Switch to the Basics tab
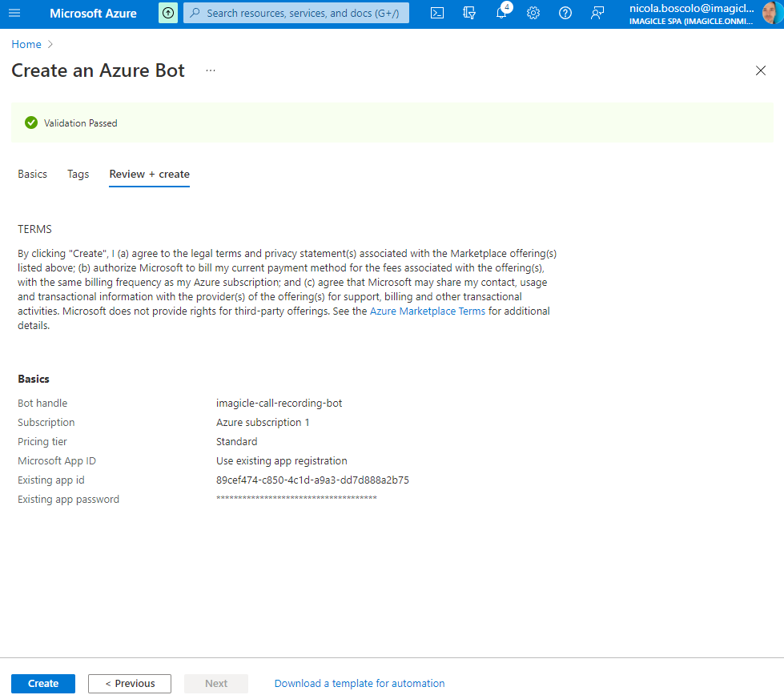Image resolution: width=784 pixels, height=699 pixels. pos(33,174)
